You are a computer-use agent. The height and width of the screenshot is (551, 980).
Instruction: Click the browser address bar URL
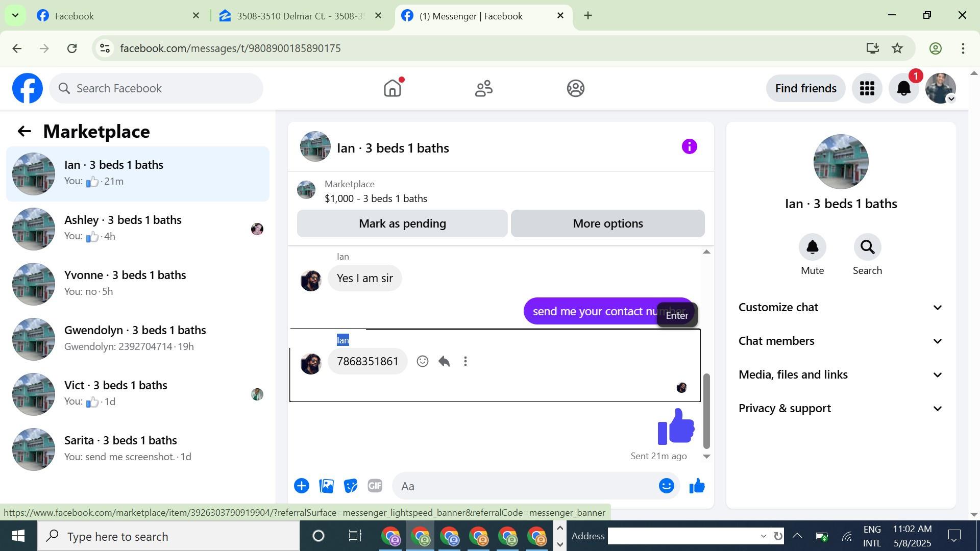[230, 48]
